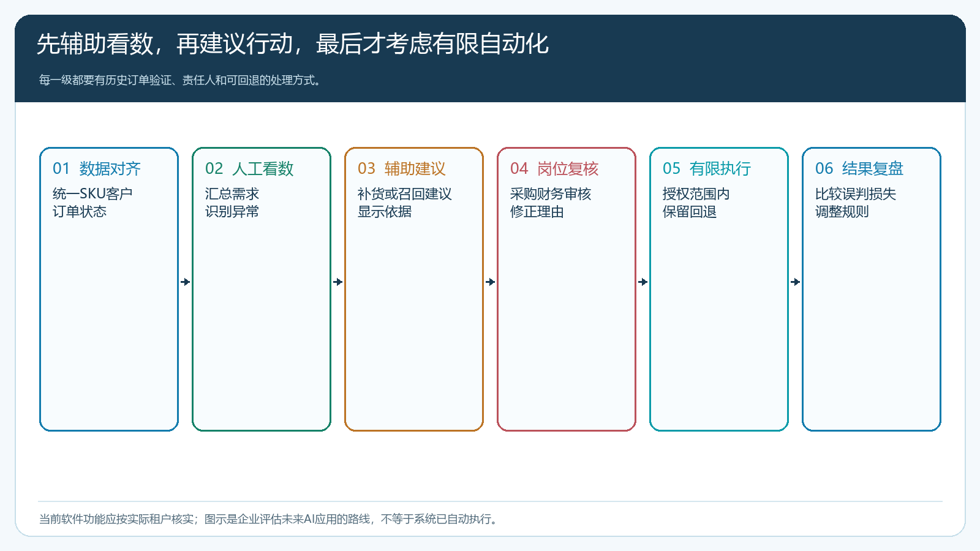Click the heading 02 人工看数
Viewport: 980px width, 551px height.
[249, 168]
